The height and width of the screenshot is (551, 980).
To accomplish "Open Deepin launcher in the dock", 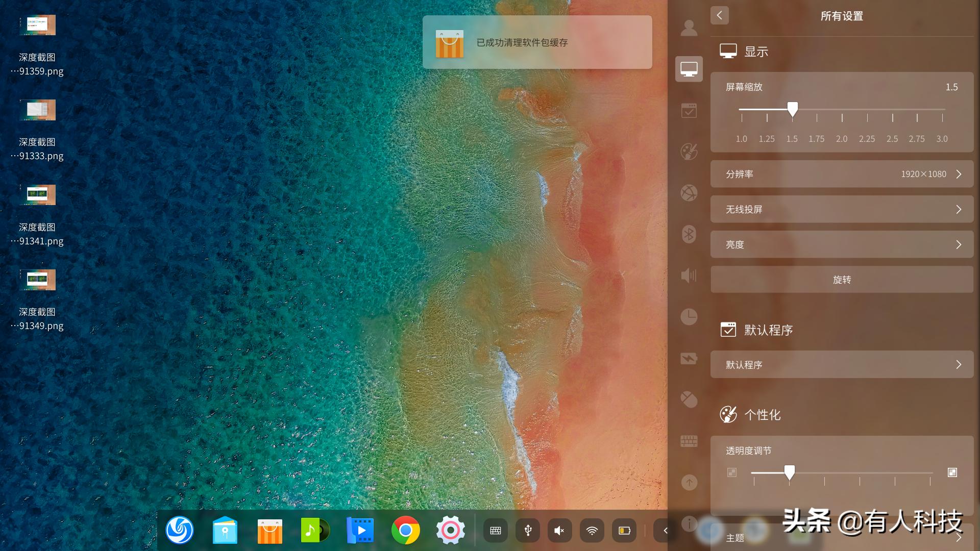I will point(180,531).
